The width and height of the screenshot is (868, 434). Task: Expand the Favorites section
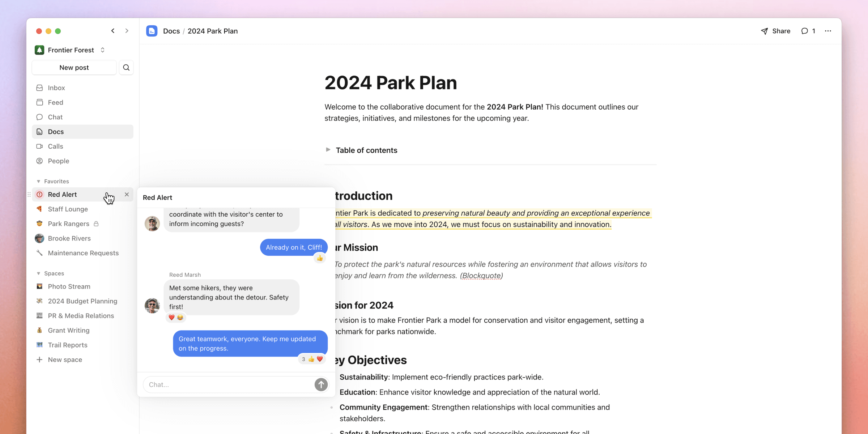pos(38,181)
